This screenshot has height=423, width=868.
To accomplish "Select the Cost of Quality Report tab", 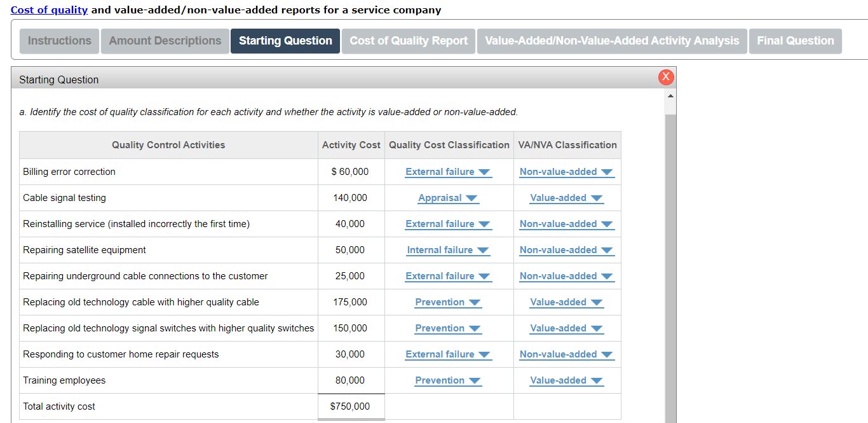I will (408, 41).
